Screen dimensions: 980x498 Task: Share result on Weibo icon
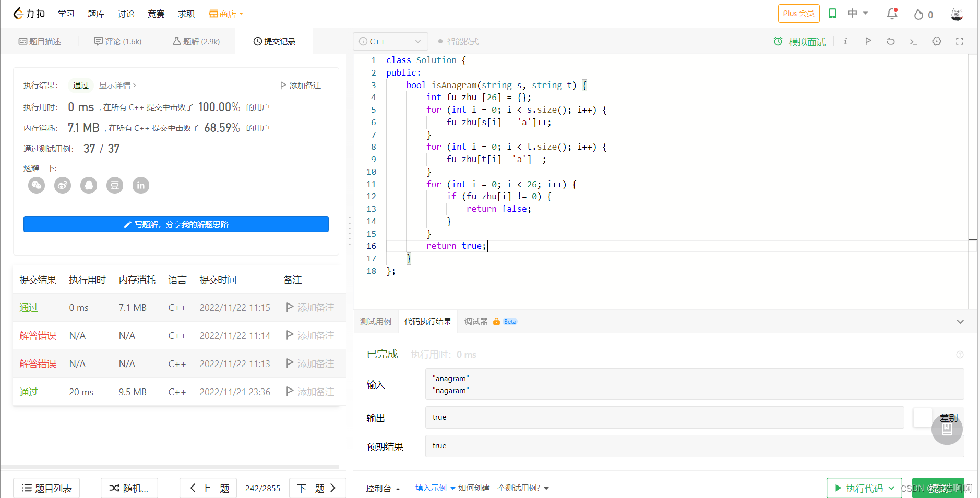pos(63,185)
